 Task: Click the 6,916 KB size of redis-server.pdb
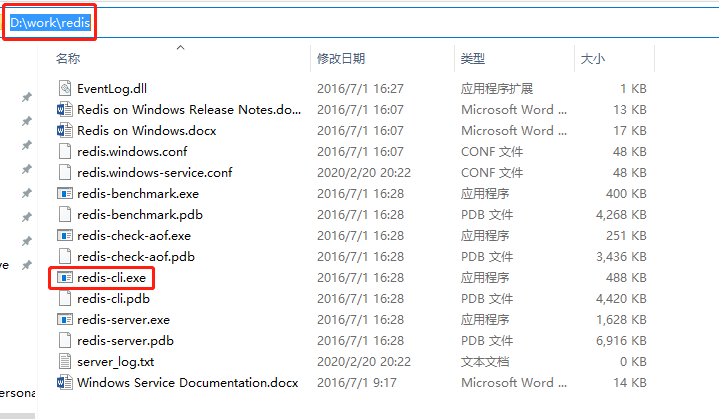(621, 341)
